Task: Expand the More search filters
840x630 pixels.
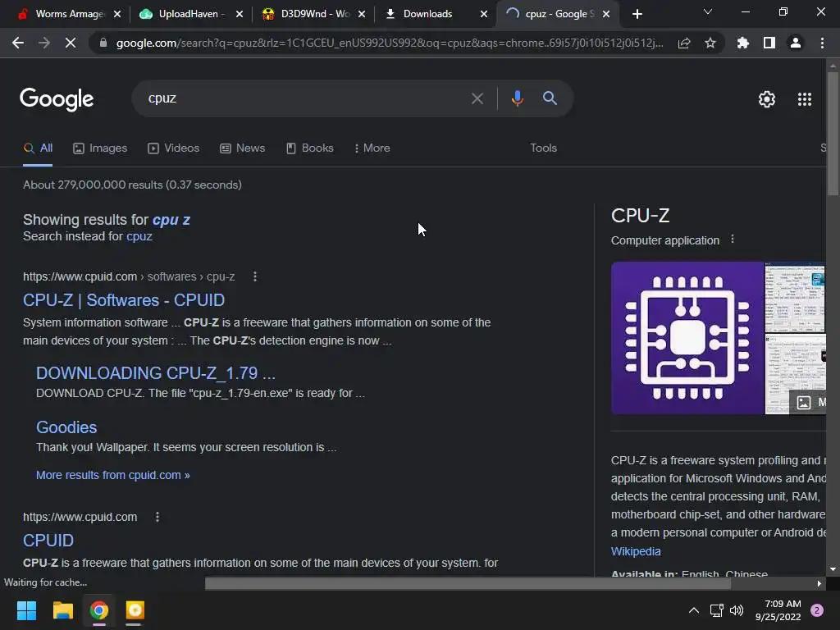Action: pos(372,148)
